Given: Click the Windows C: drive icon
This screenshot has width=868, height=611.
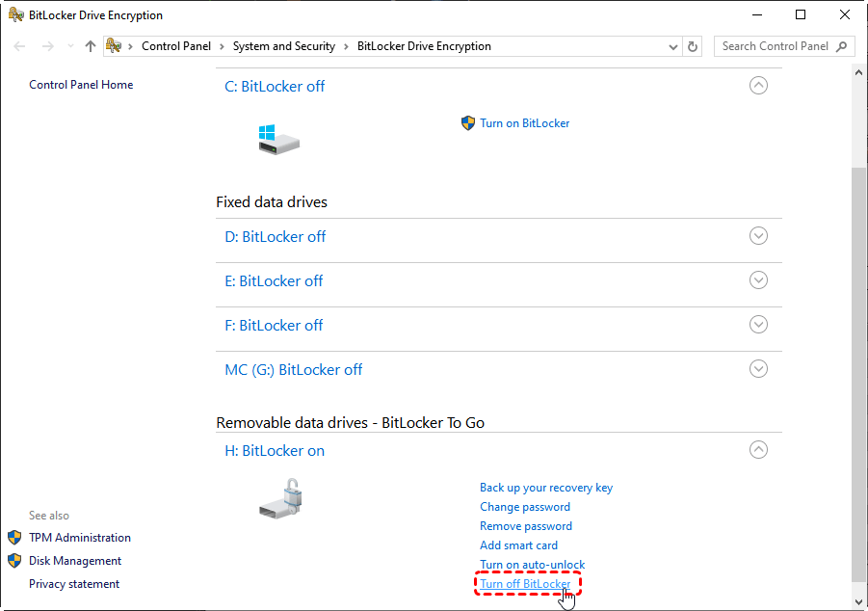Looking at the screenshot, I should pos(279,140).
